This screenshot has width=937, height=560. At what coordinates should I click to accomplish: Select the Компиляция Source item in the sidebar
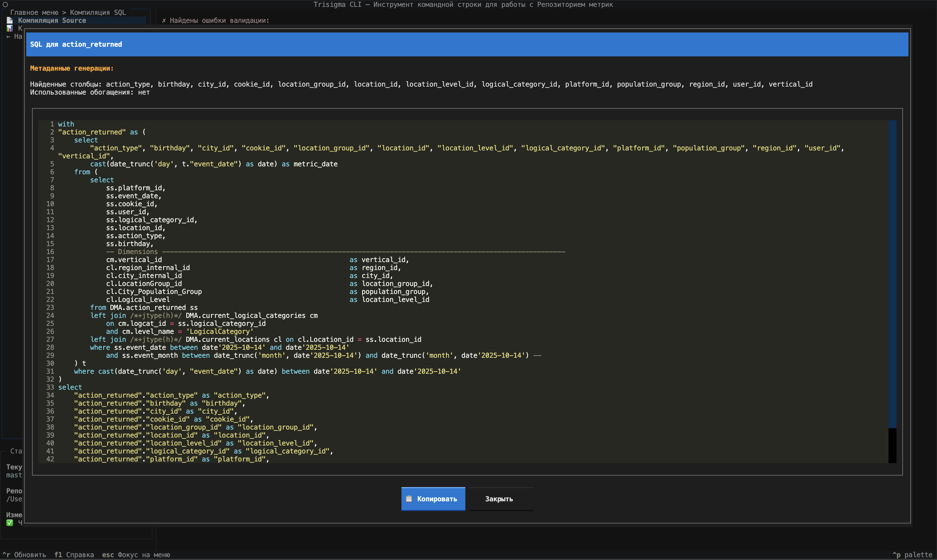coord(52,21)
